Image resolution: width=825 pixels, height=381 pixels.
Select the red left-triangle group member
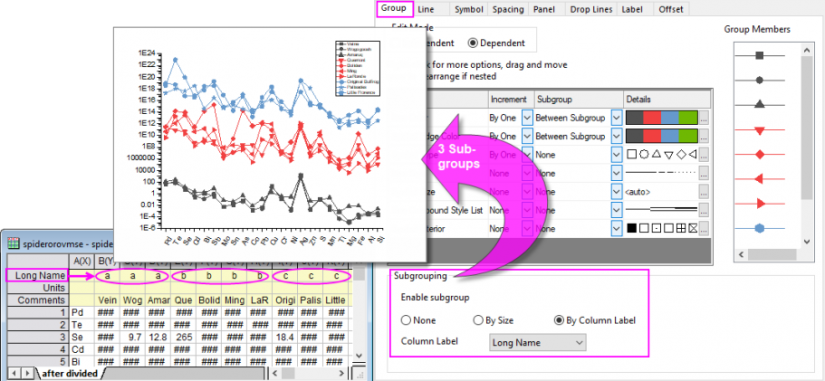(x=759, y=179)
